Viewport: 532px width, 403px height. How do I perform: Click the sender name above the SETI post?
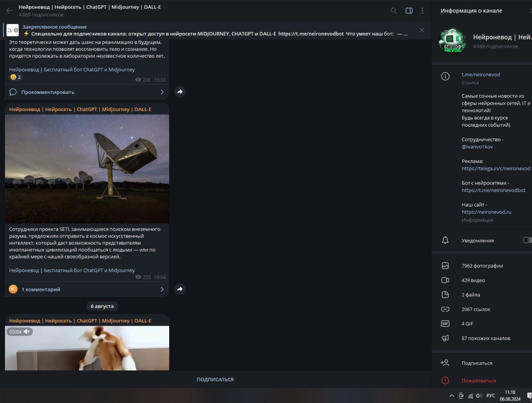(80, 110)
